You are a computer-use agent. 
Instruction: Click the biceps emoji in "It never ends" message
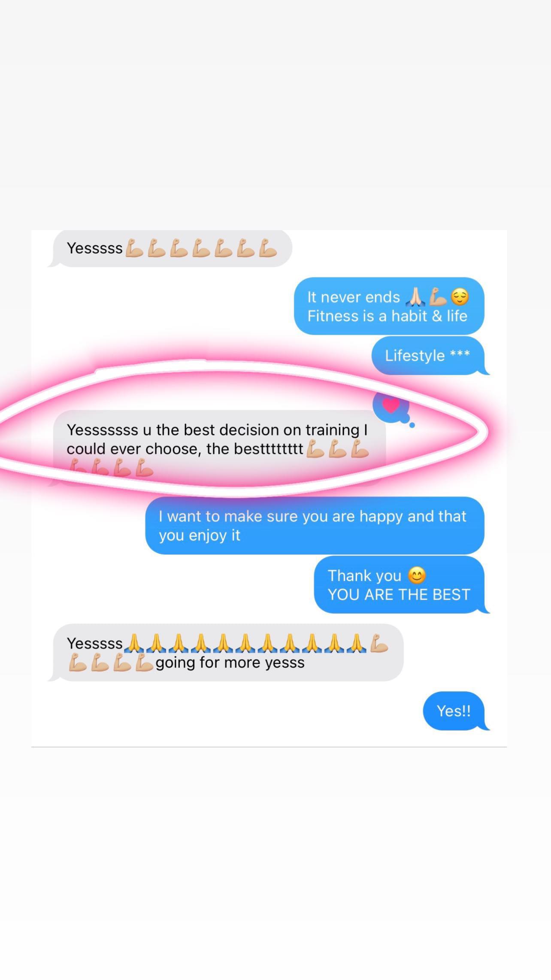tap(438, 297)
